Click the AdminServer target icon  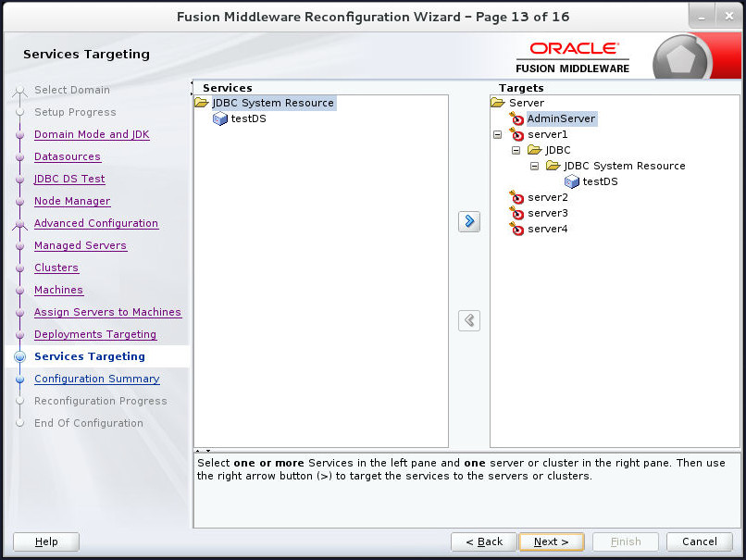coord(516,118)
